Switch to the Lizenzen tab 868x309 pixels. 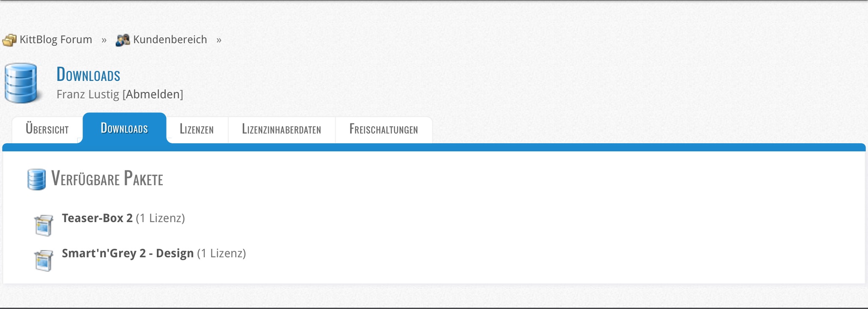pyautogui.click(x=197, y=129)
